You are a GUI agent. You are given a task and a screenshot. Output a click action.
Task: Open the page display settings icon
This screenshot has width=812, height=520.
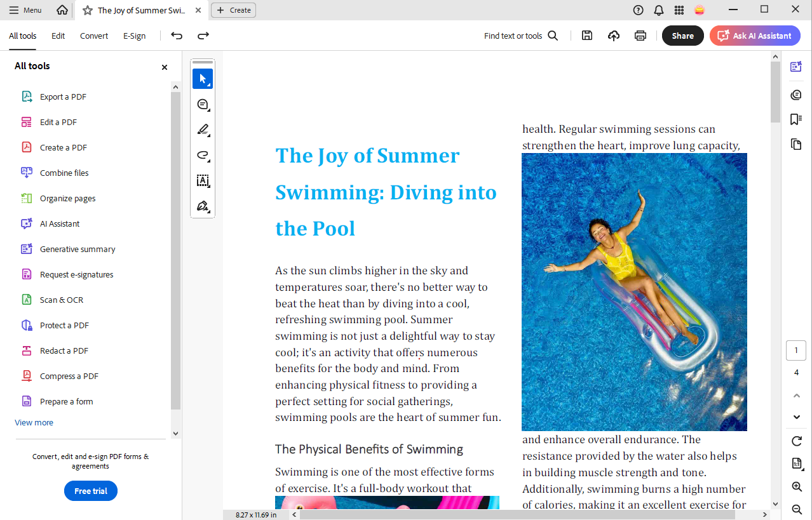797,463
